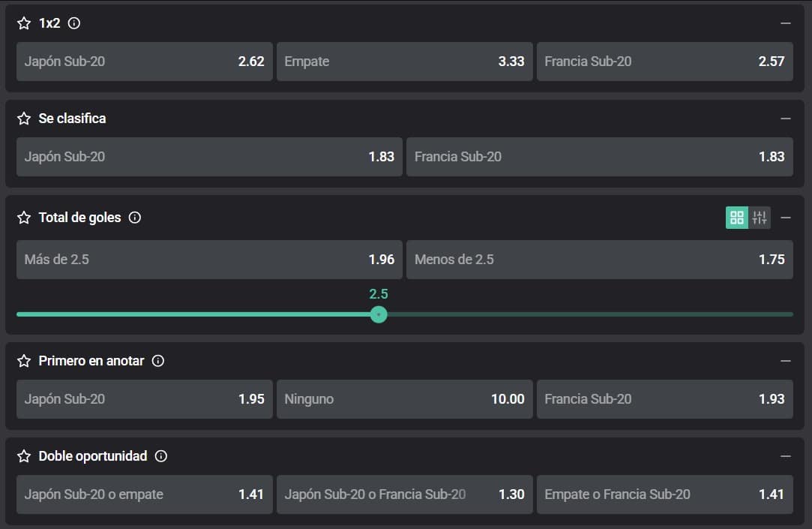Select Francia Sub-20 to qualify at 1.83
Screen dimensions: 812x529
[x=599, y=157]
